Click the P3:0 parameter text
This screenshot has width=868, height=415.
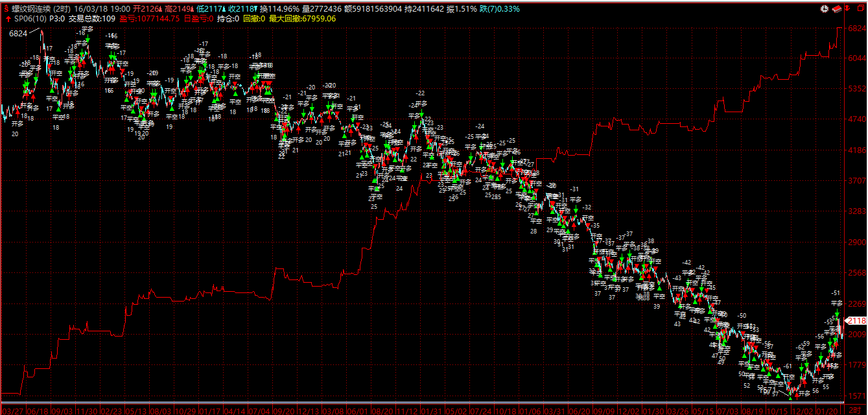click(57, 19)
